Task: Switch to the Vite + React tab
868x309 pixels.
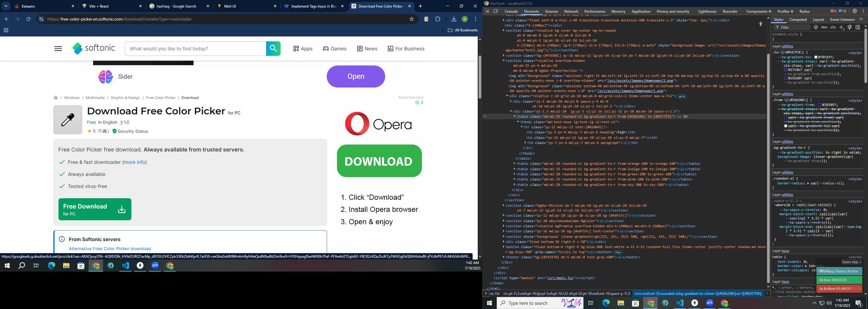Action: (x=111, y=6)
